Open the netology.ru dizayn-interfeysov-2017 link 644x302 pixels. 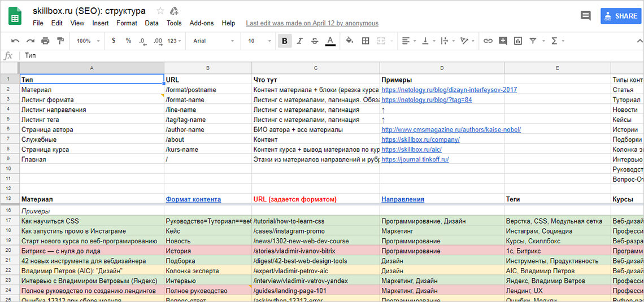449,89
